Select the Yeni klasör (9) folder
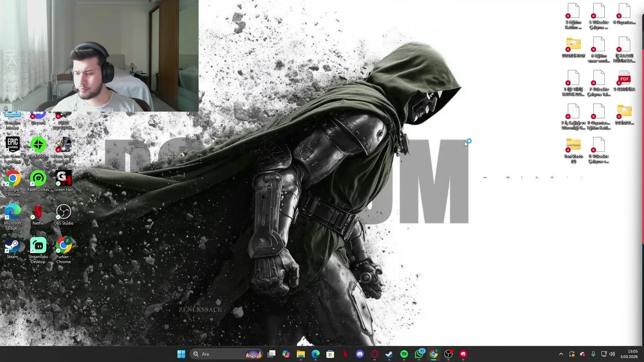Image resolution: width=644 pixels, height=362 pixels. pos(573,151)
